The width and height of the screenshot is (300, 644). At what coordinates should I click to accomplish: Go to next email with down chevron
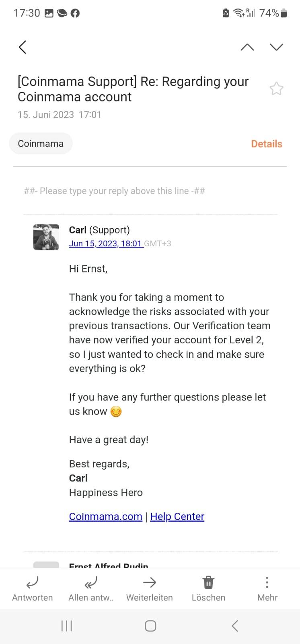[x=276, y=47]
